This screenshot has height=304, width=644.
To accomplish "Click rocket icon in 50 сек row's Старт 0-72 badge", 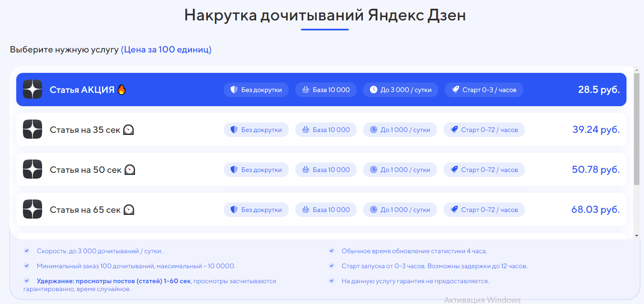I will 454,169.
